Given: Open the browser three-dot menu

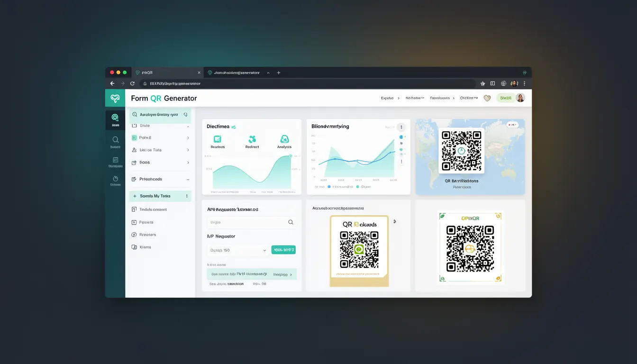Looking at the screenshot, I should [x=524, y=83].
